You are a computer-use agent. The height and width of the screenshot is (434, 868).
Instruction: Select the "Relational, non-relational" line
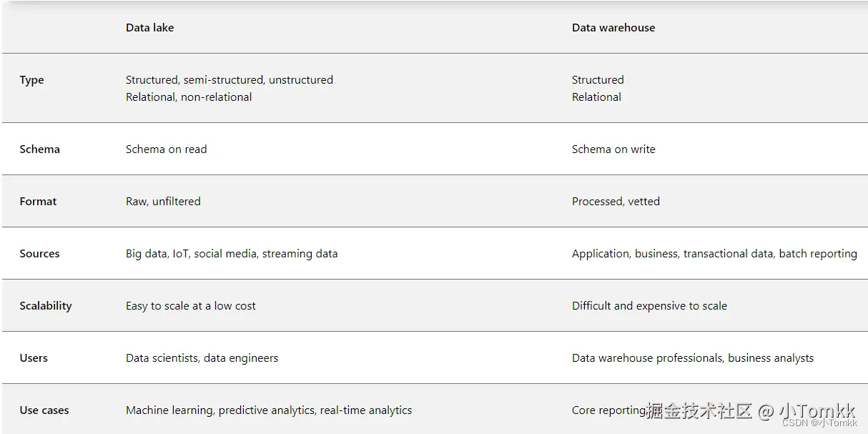coord(189,97)
